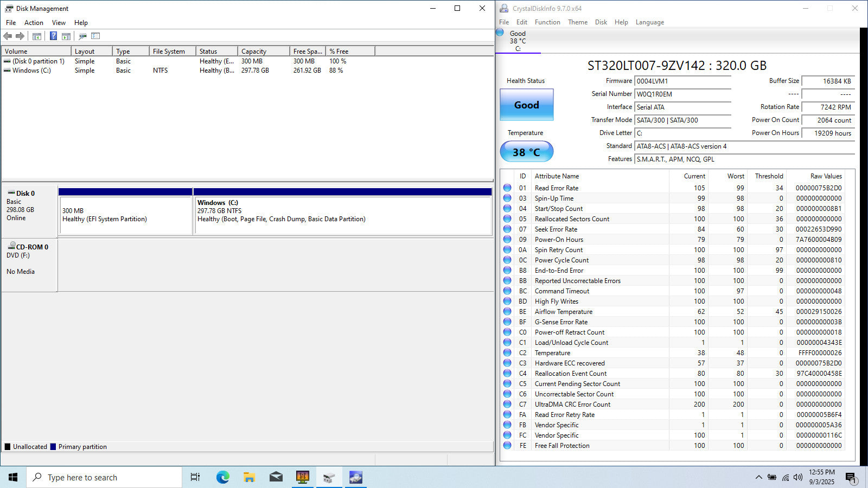Click the Back arrow in Disk Management toolbar
The width and height of the screenshot is (868, 488).
8,36
